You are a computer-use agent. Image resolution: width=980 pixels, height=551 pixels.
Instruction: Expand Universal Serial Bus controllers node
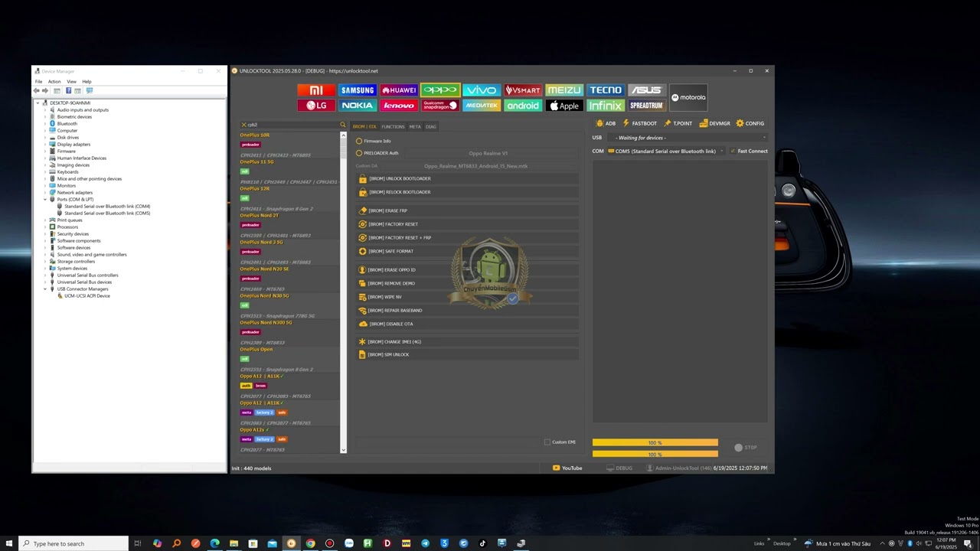pyautogui.click(x=45, y=275)
